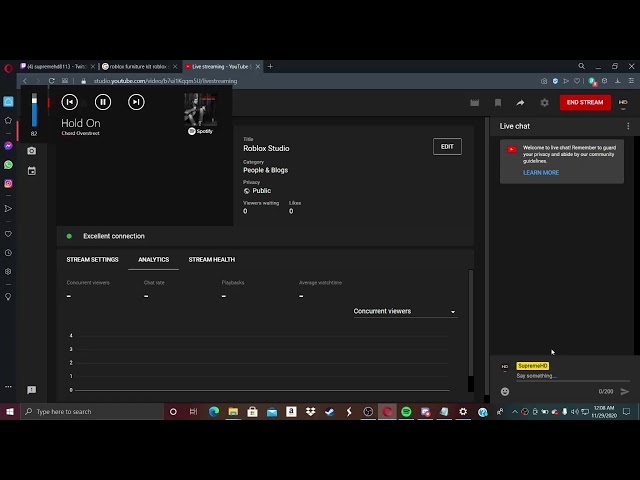Open OBS Studio from the taskbar

pyautogui.click(x=368, y=411)
